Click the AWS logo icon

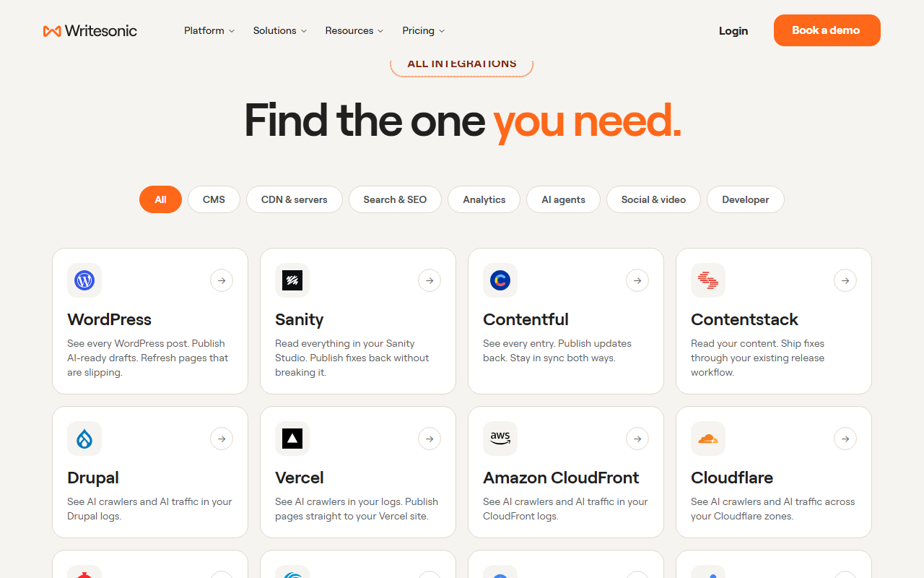click(x=500, y=439)
